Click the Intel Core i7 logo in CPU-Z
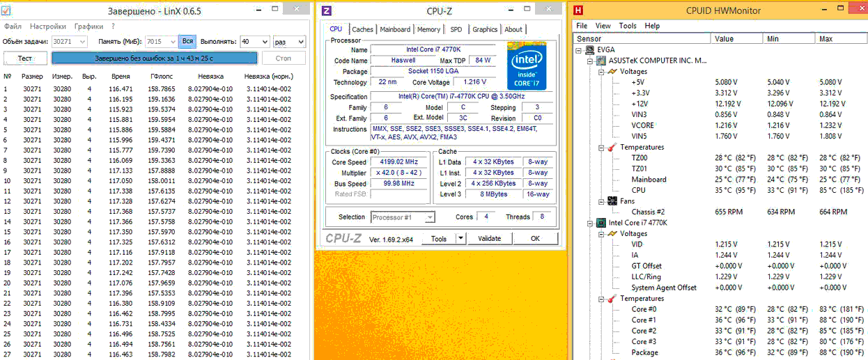Viewport: 868px width, 360px height. coord(527,65)
